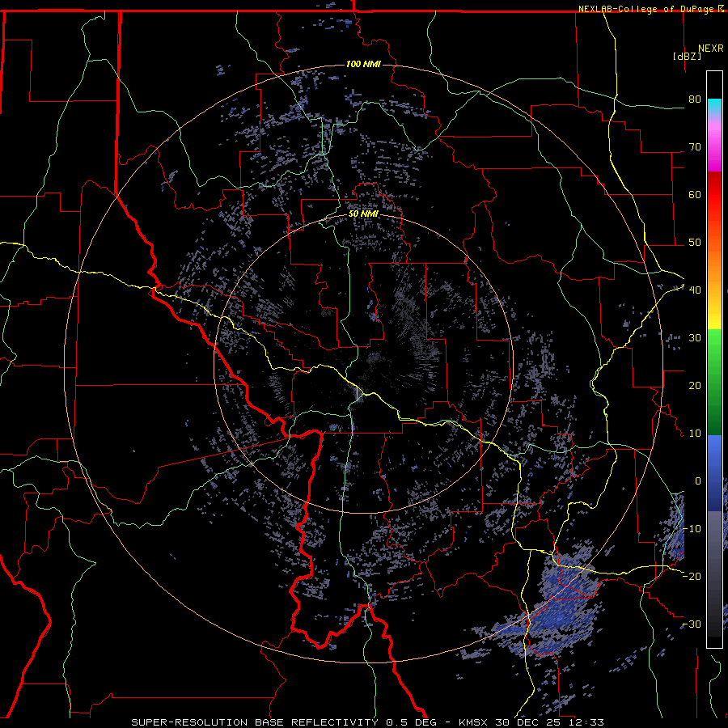
Task: Click the Super-Resolution Base Reflectivity caption
Action: 255,722
